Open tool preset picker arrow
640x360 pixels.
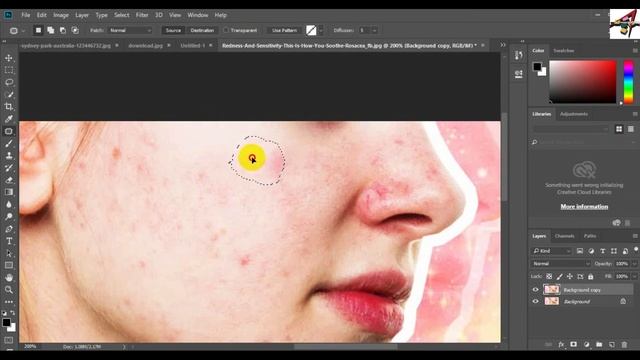coord(23,31)
